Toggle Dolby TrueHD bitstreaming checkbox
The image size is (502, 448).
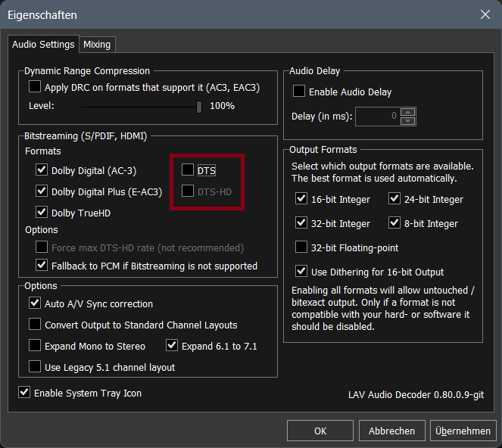[x=42, y=212]
